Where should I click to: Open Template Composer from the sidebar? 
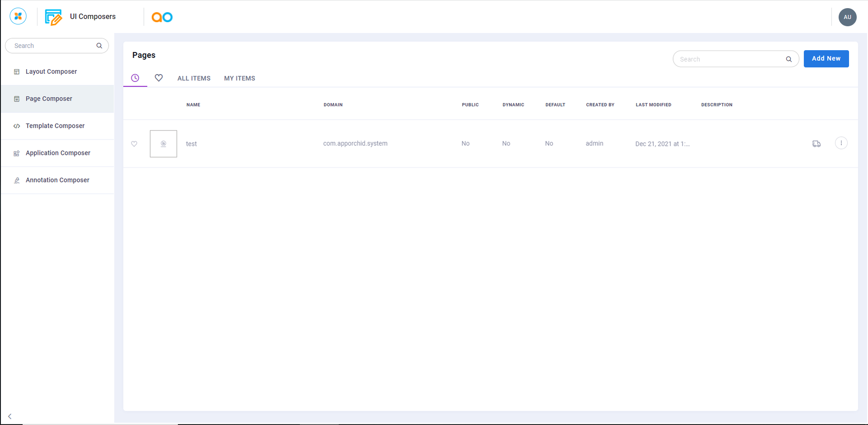[x=55, y=126]
